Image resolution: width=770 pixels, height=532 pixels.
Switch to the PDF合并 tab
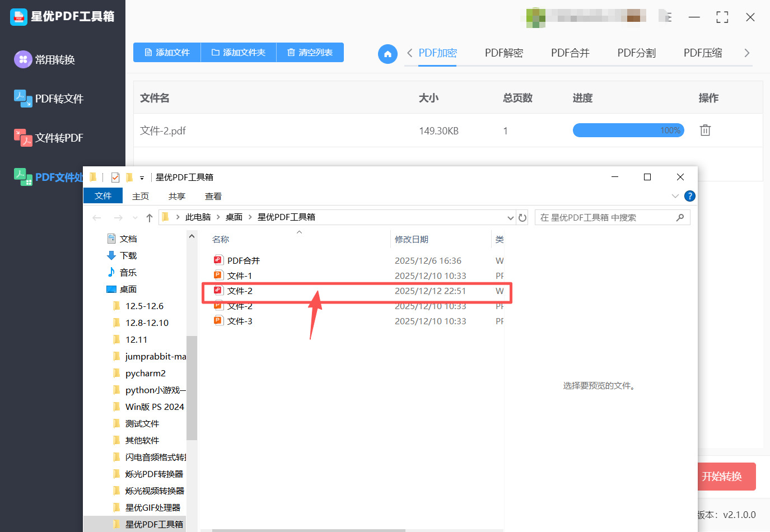click(x=570, y=53)
